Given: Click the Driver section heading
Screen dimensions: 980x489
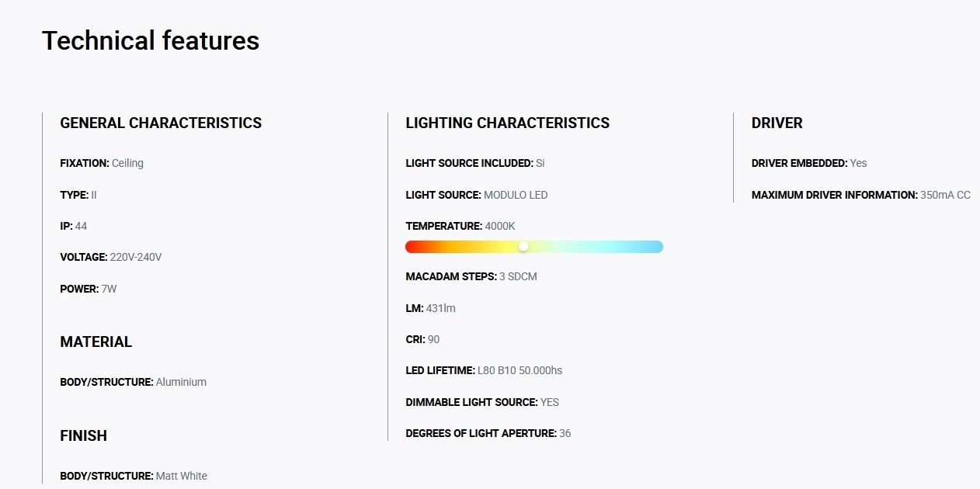Looking at the screenshot, I should coord(777,123).
